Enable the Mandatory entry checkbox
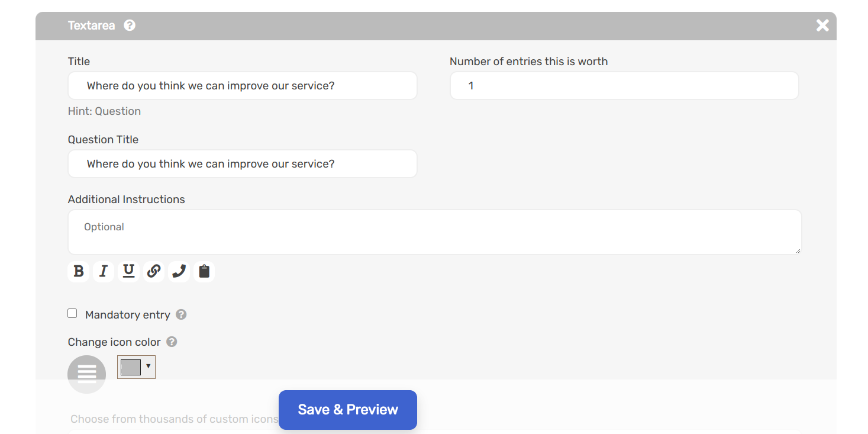The image size is (868, 434). (72, 314)
